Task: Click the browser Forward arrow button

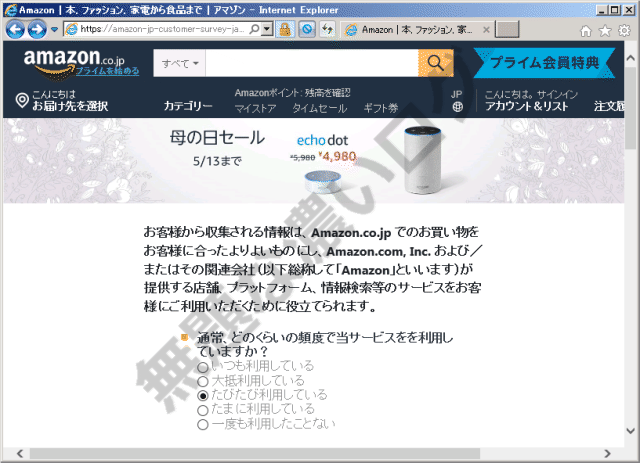Action: click(x=37, y=29)
